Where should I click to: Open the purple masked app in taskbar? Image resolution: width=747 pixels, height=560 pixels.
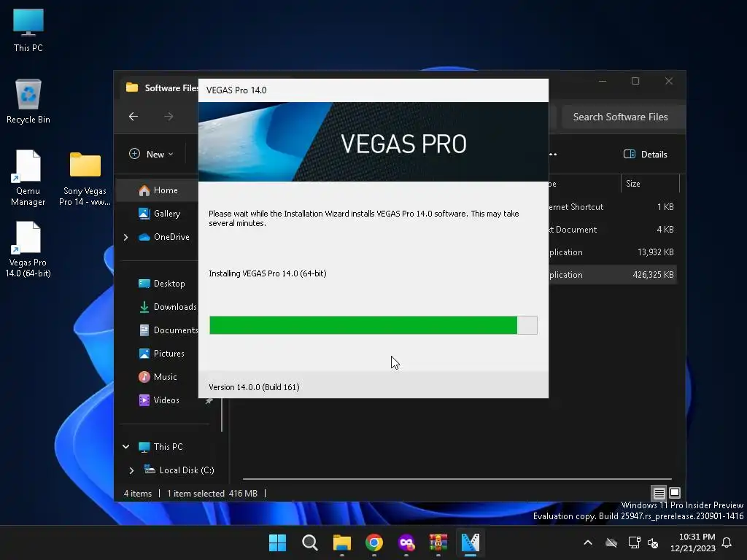click(406, 542)
